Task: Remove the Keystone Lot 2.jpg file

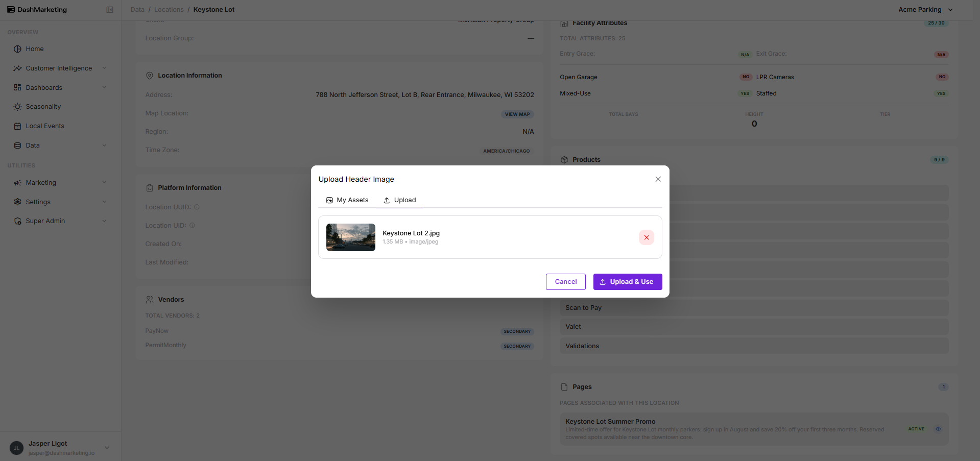Action: pyautogui.click(x=646, y=237)
